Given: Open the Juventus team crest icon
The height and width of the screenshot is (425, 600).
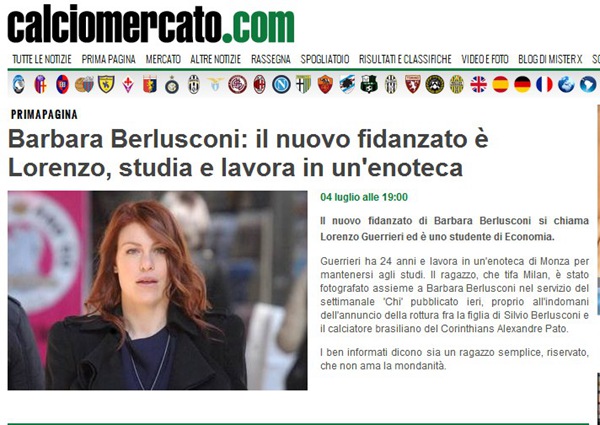Looking at the screenshot, I should tap(194, 84).
